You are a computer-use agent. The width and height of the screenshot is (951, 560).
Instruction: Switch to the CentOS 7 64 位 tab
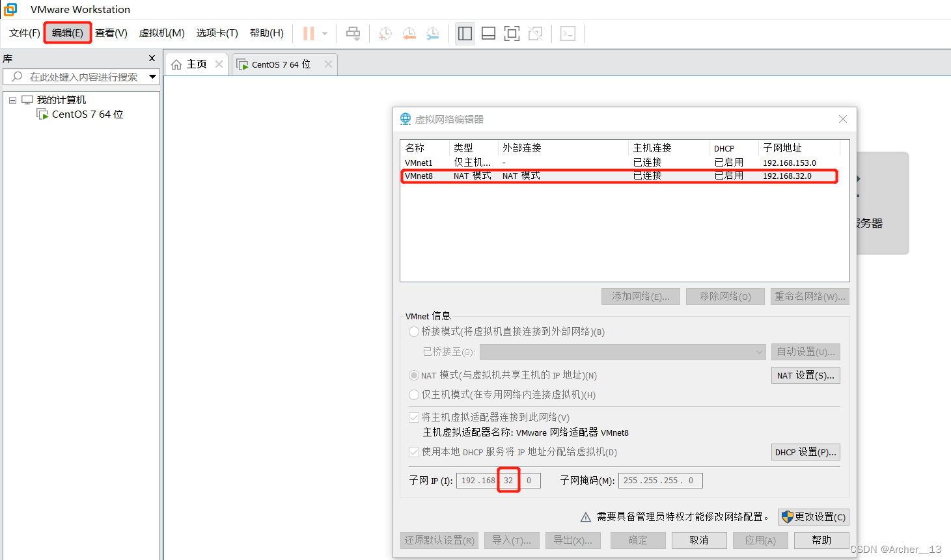point(284,64)
